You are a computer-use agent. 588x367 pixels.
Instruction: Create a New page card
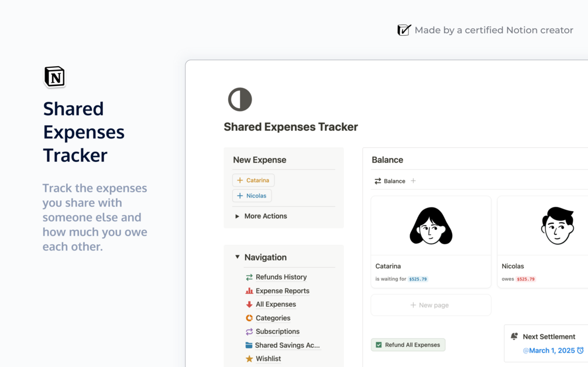[431, 305]
